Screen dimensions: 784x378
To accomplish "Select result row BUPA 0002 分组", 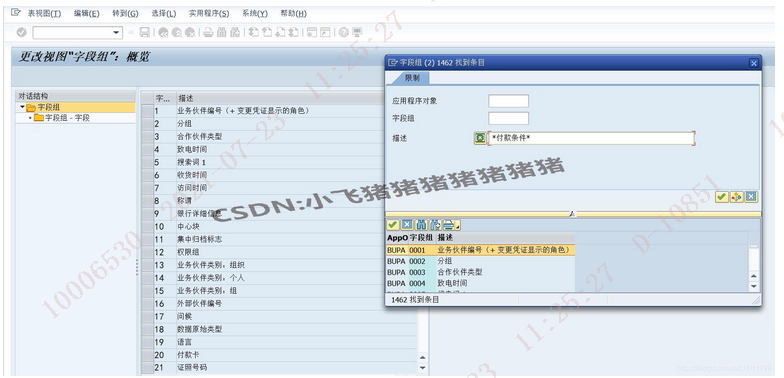I will 480,261.
